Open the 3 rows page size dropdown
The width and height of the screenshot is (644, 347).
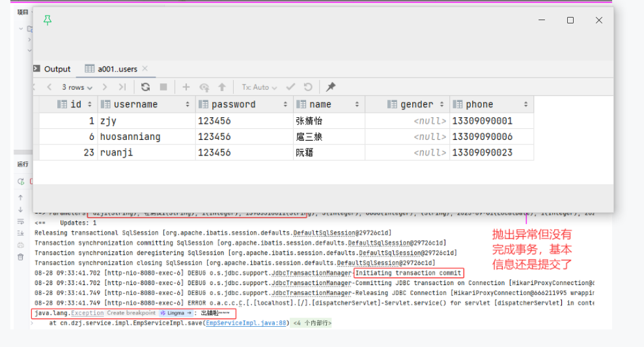77,87
